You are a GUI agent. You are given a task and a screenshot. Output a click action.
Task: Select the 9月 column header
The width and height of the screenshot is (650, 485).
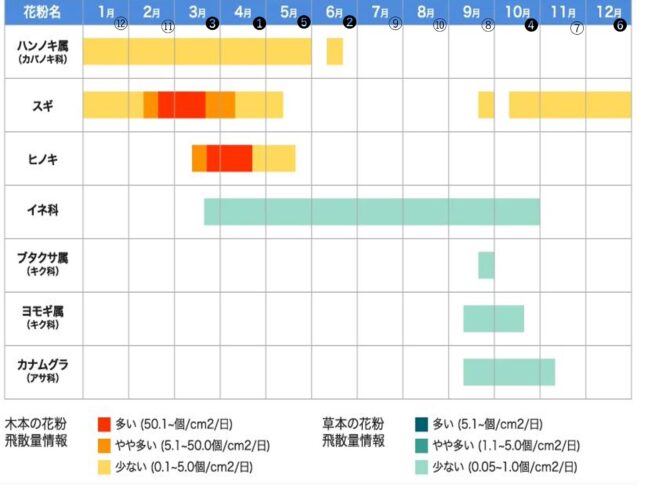click(471, 12)
